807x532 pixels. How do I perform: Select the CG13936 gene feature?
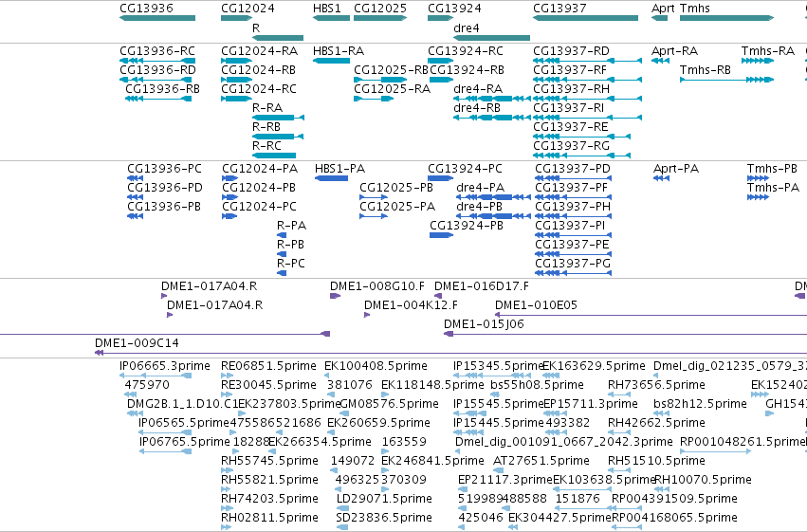(157, 18)
